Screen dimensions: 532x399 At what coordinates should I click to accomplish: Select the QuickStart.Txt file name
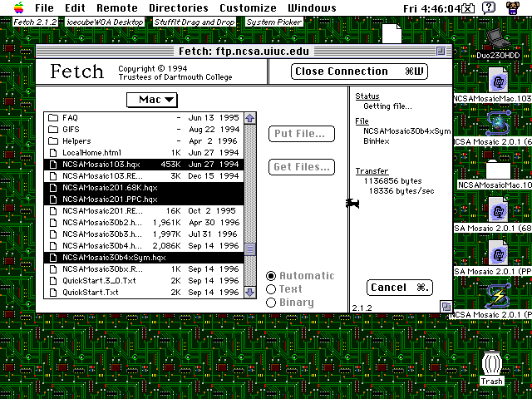(91, 293)
